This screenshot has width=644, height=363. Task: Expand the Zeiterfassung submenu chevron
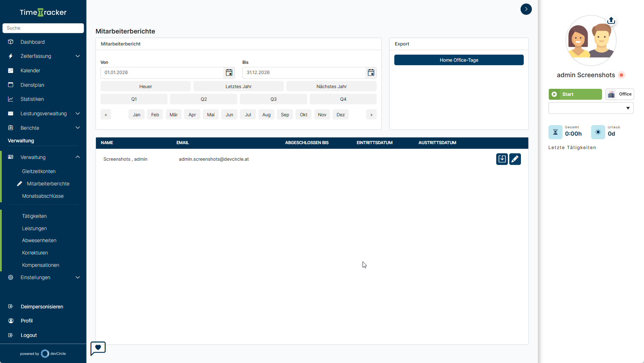[x=78, y=56]
